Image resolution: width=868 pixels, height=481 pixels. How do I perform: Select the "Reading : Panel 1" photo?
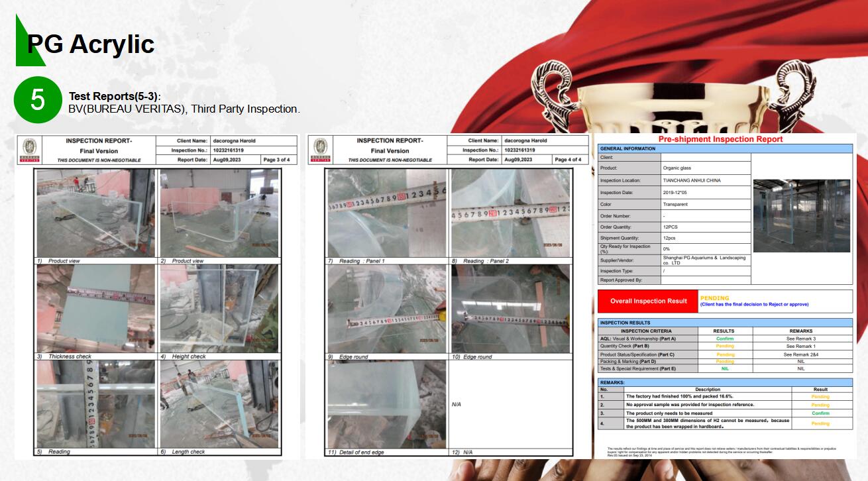tap(386, 213)
